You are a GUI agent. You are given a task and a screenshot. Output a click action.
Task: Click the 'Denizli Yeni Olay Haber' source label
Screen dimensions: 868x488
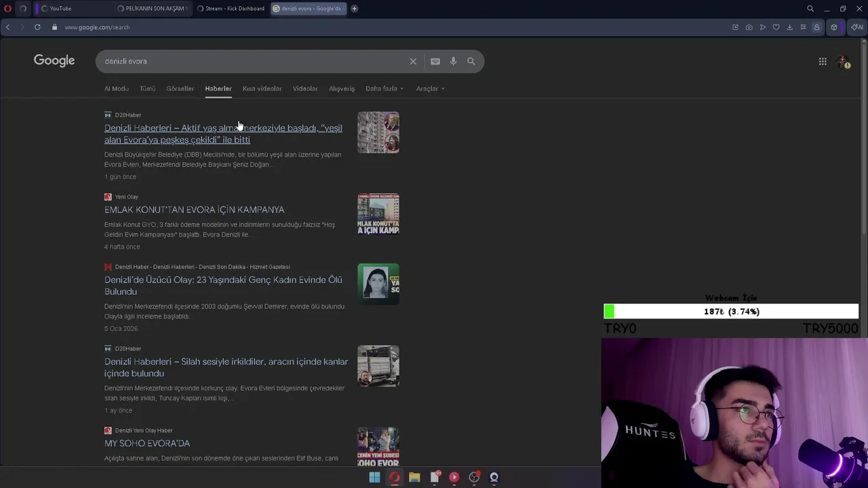pyautogui.click(x=144, y=430)
